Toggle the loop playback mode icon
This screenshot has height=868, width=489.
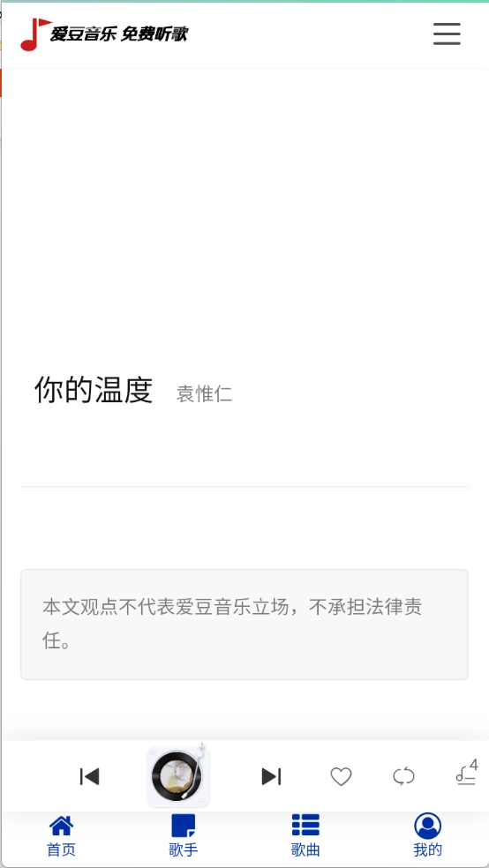point(403,776)
